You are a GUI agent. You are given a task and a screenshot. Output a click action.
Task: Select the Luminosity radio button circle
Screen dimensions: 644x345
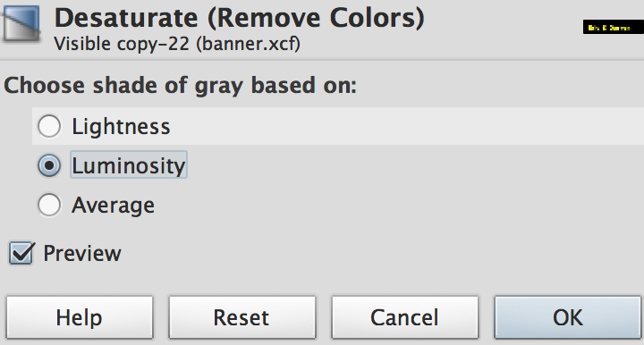pos(49,165)
